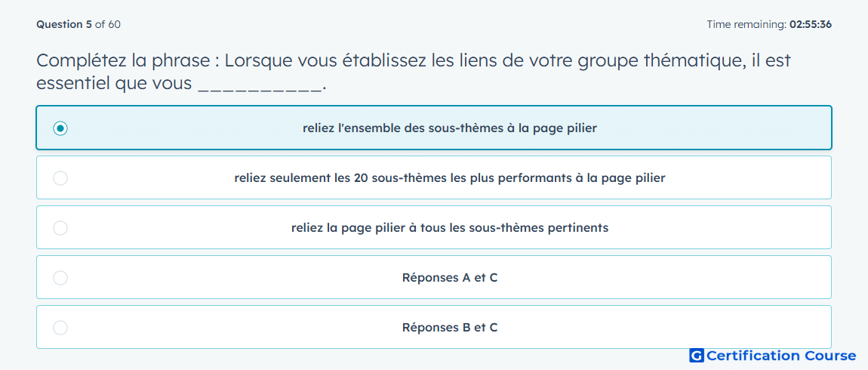
Task: Select the 'Réponses B et C' radio button
Action: 60,328
